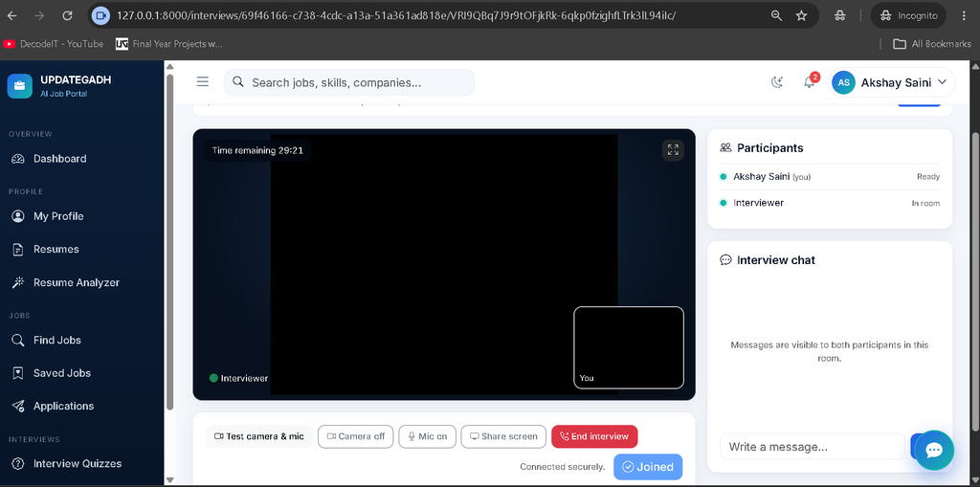Click the search jobs, skills, companies field
Image resolution: width=980 pixels, height=487 pixels.
348,82
